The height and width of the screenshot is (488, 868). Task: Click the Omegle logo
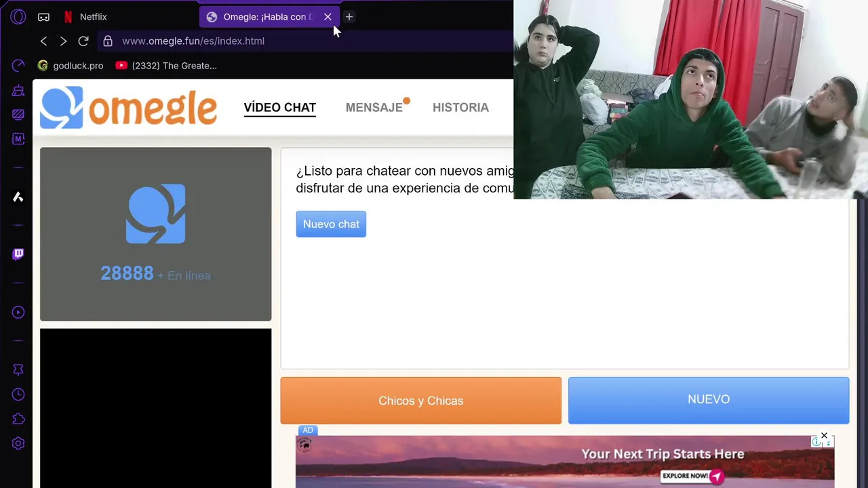coord(128,107)
